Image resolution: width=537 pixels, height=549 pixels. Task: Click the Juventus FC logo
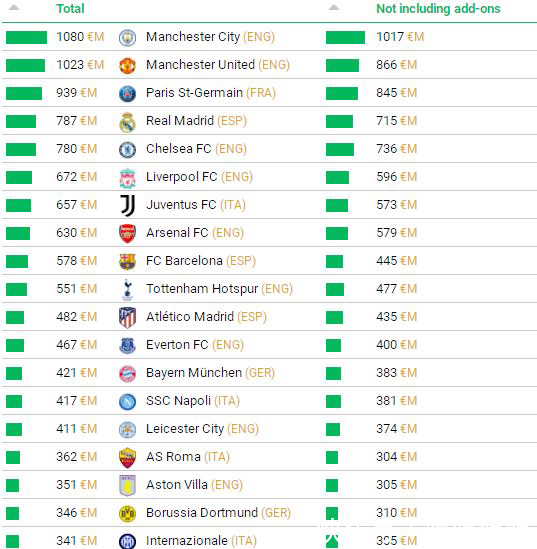click(x=127, y=206)
